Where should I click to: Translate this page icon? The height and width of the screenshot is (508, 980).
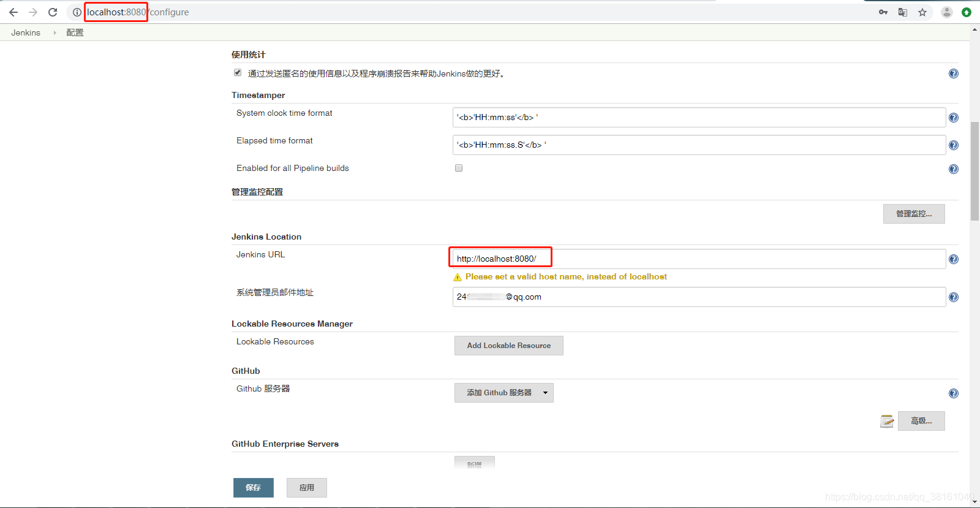[903, 12]
